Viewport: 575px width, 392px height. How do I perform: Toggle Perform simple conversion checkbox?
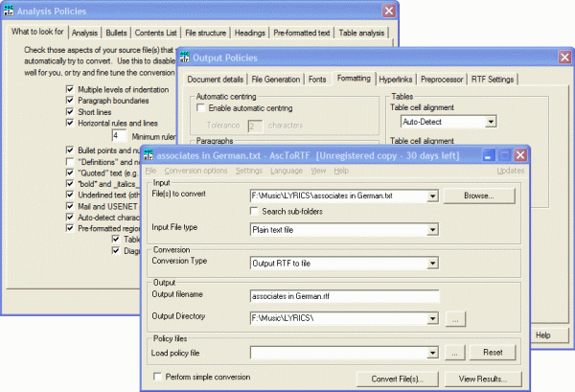(159, 378)
